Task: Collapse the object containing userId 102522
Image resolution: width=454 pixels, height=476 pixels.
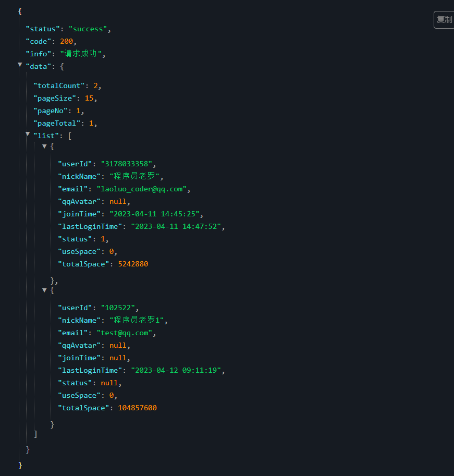Action: [44, 290]
